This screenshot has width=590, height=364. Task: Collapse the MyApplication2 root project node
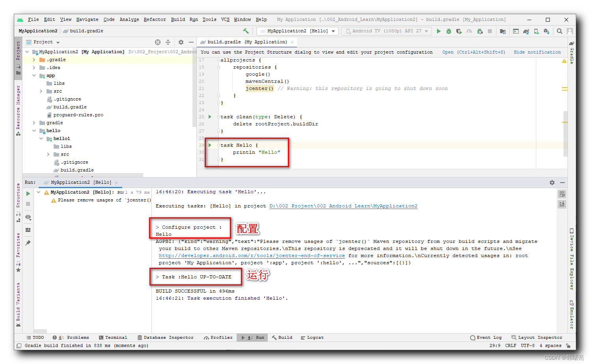click(x=27, y=52)
